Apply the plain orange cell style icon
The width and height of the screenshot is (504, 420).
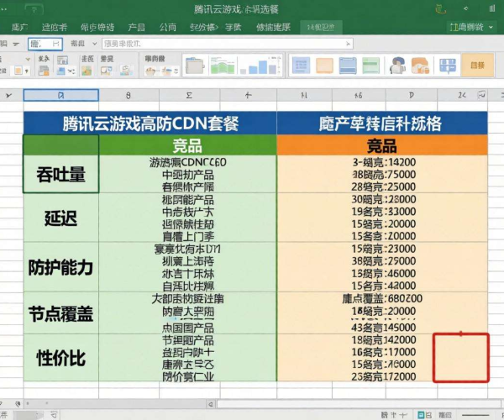[324, 66]
